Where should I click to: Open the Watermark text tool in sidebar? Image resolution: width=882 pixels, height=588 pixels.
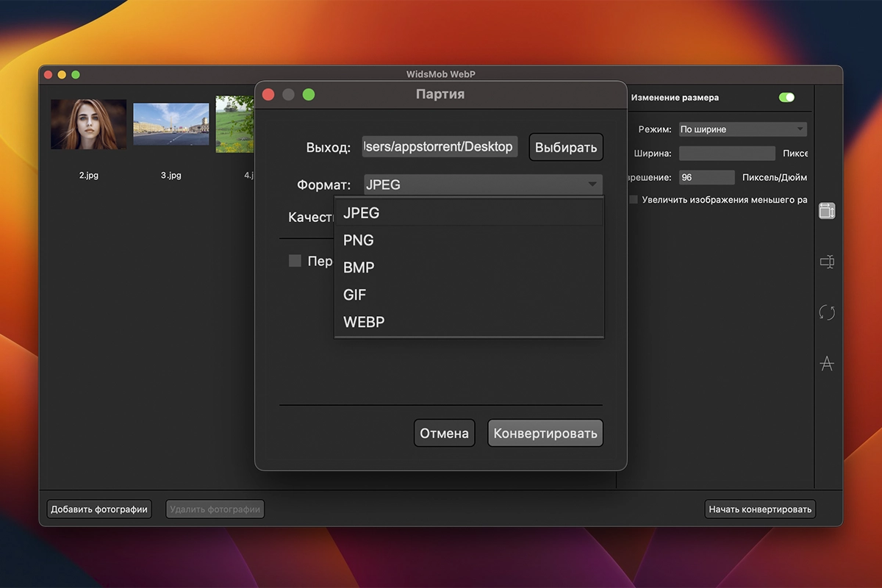[827, 363]
